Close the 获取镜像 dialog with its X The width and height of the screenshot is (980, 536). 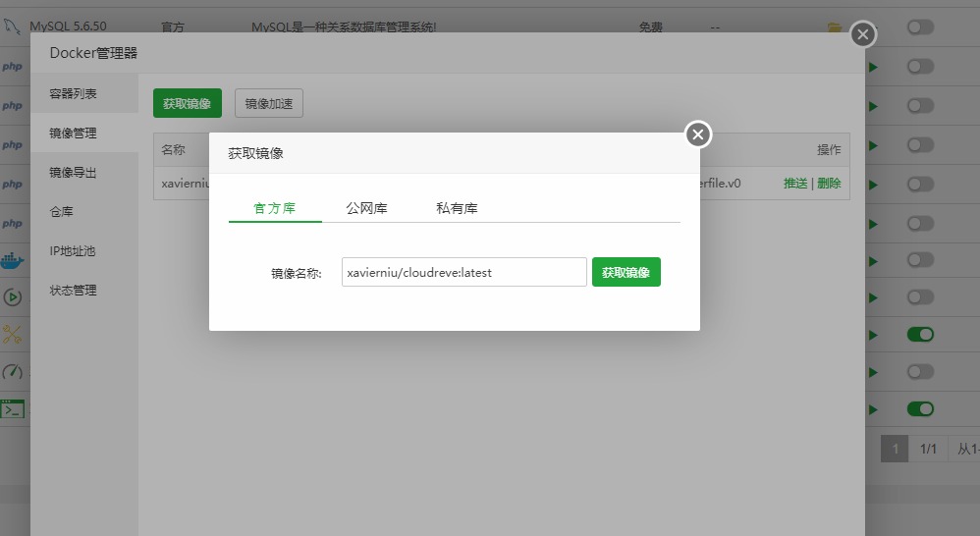click(698, 134)
